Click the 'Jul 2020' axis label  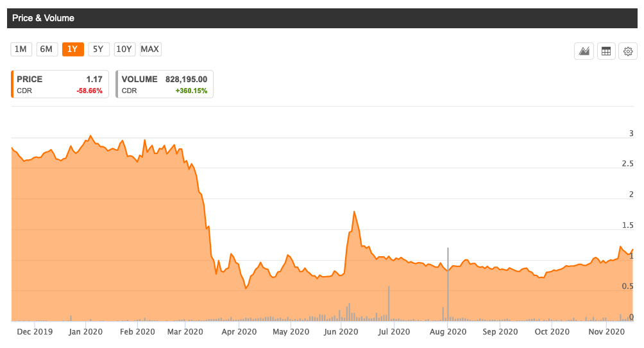(x=394, y=331)
